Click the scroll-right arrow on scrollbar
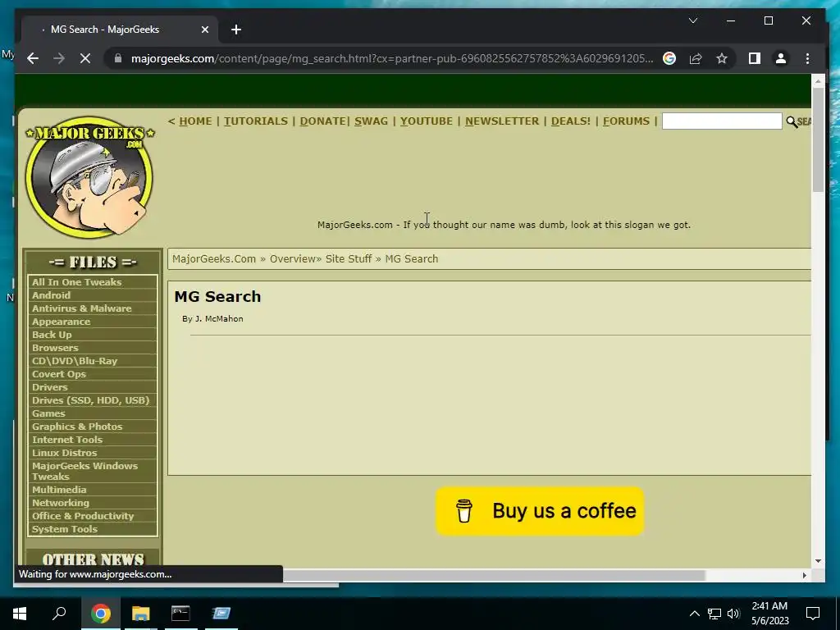 tap(804, 575)
